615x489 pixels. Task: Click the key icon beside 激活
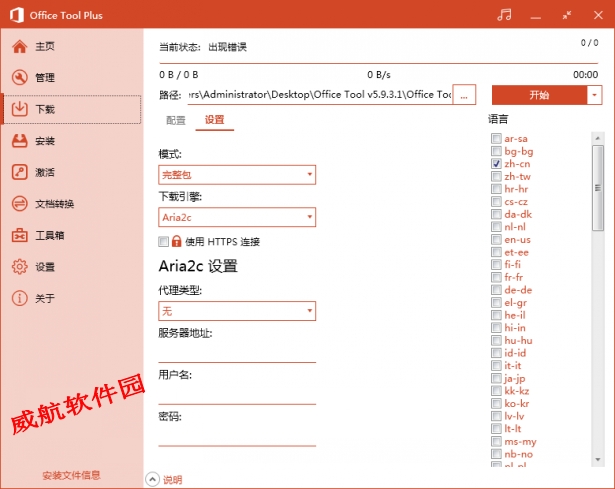pos(20,172)
